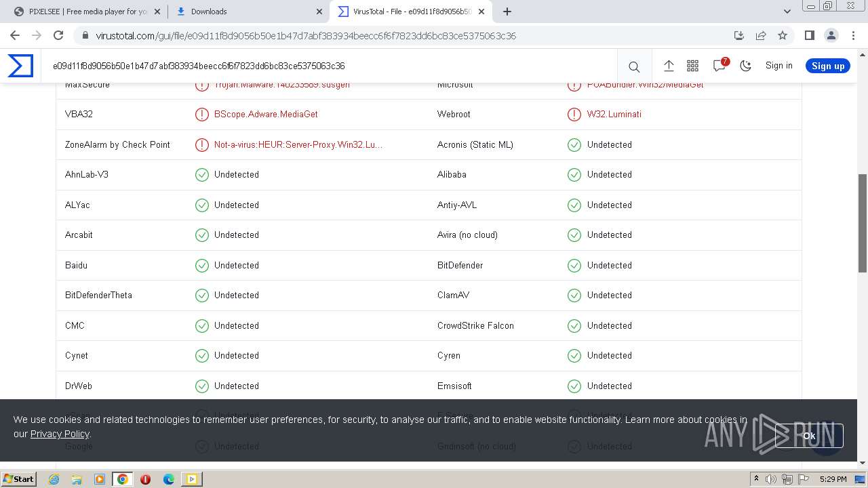Click the page vertical scrollbar thumb
The image size is (868, 488).
coord(863,224)
